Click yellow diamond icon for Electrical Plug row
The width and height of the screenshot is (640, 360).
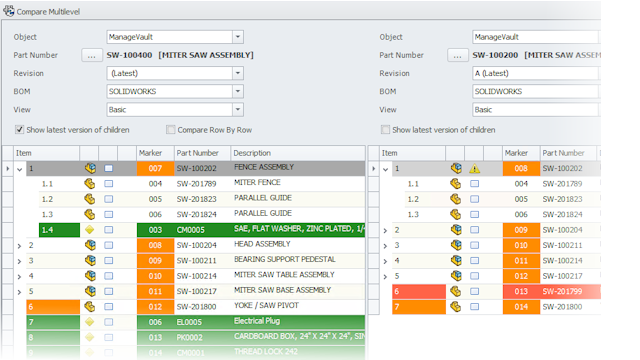(90, 322)
